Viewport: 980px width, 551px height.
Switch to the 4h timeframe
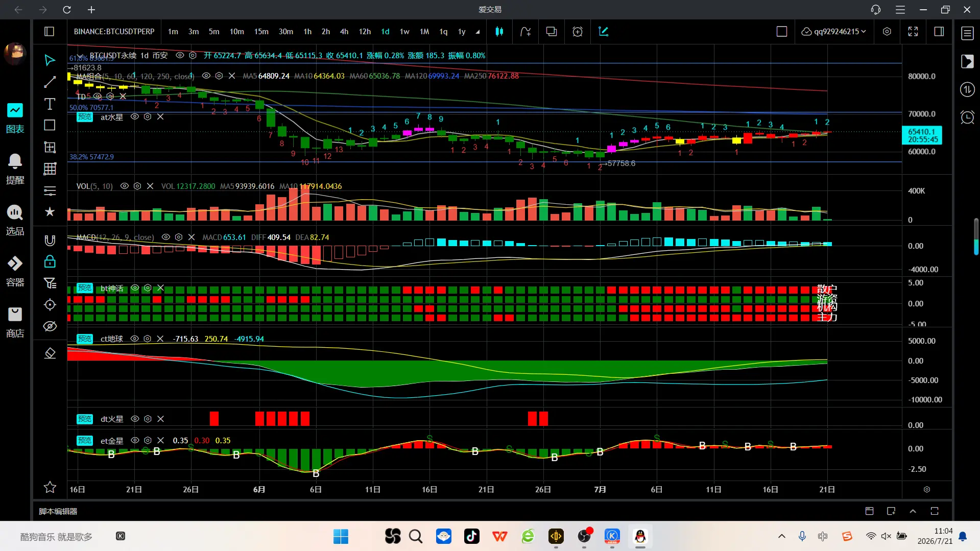(x=344, y=32)
